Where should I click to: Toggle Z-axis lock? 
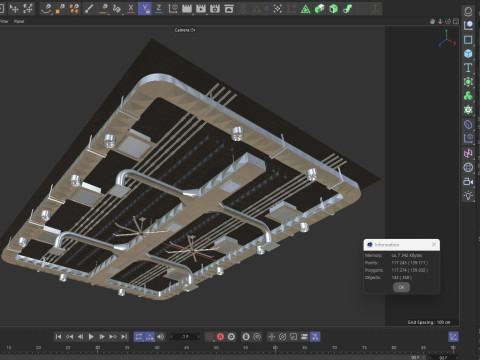point(159,8)
